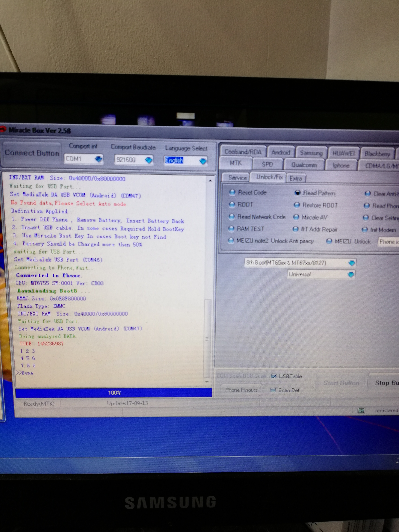
Task: Click the log scrollbar up arrow
Action: point(210,181)
